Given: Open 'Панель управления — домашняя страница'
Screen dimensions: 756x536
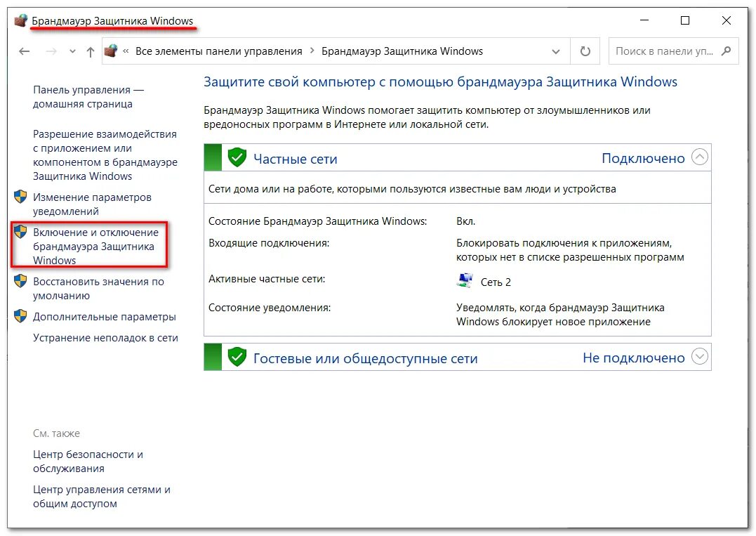Looking at the screenshot, I should [88, 97].
